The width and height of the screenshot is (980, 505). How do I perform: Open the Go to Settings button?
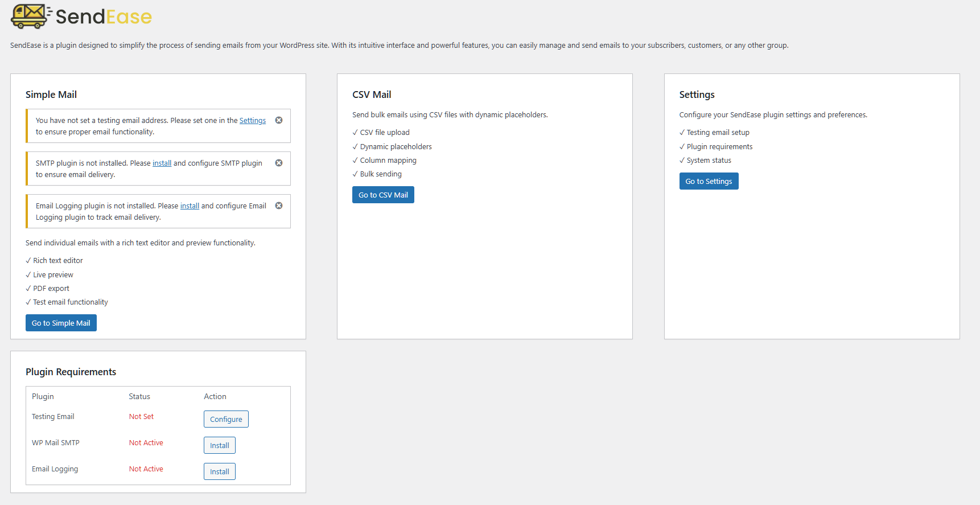709,181
